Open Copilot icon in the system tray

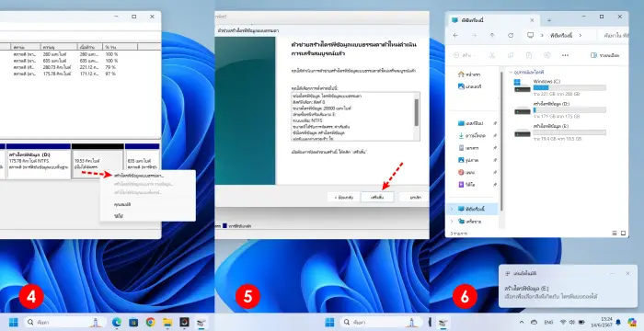point(632,322)
